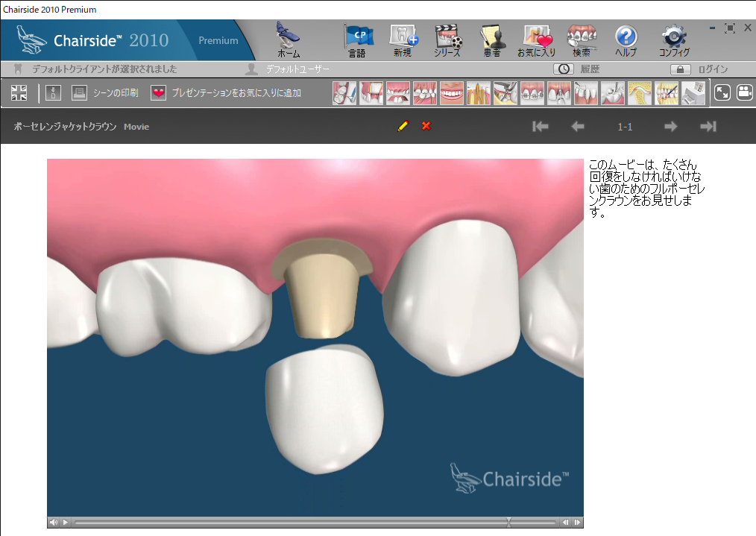
Task: Click the clock icon beside 履歴
Action: pyautogui.click(x=564, y=69)
